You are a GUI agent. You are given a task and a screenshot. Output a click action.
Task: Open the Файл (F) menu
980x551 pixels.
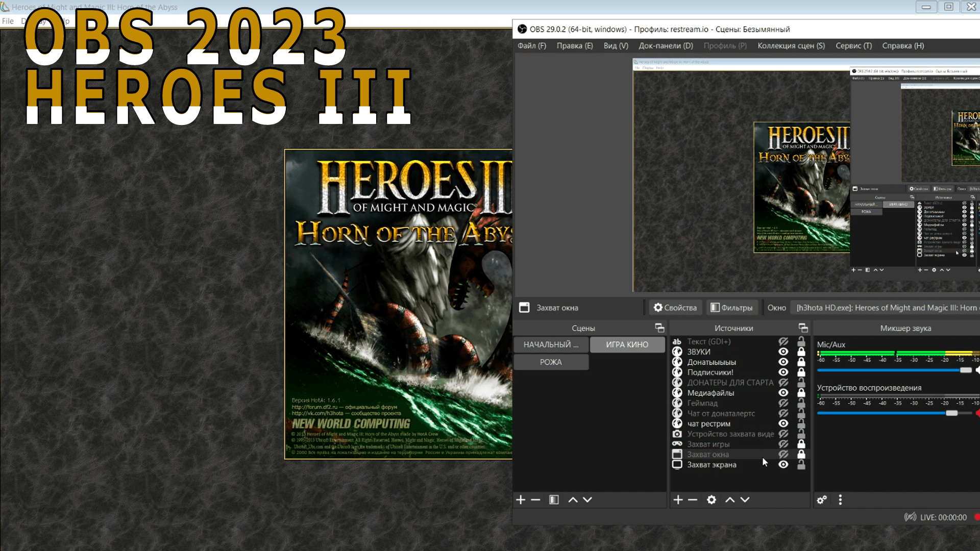531,46
